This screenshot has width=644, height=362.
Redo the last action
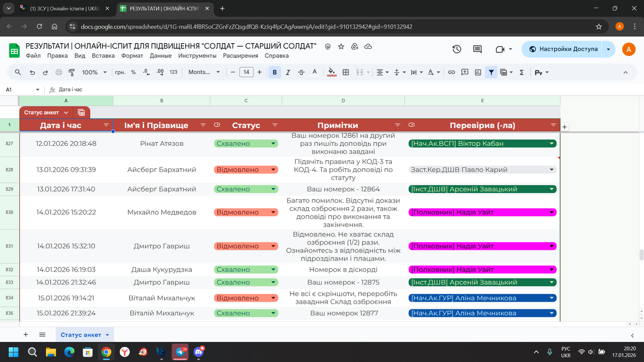[45, 72]
